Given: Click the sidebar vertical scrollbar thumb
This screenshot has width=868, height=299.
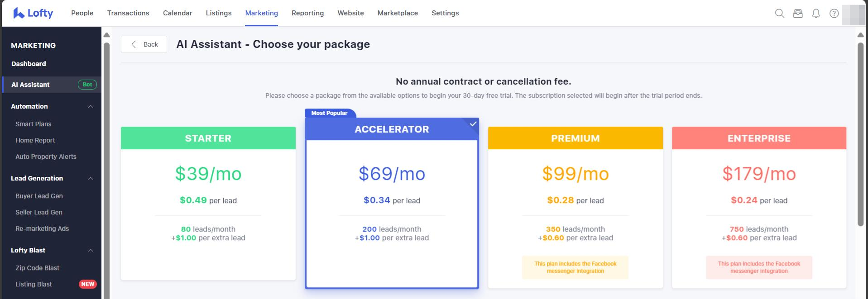Looking at the screenshot, I should pos(106,171).
